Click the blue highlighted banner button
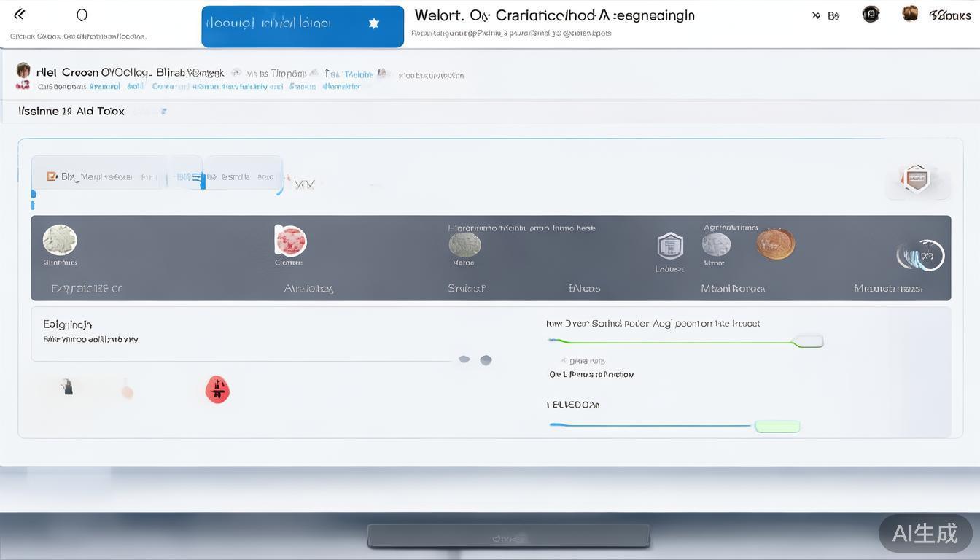 click(x=302, y=26)
